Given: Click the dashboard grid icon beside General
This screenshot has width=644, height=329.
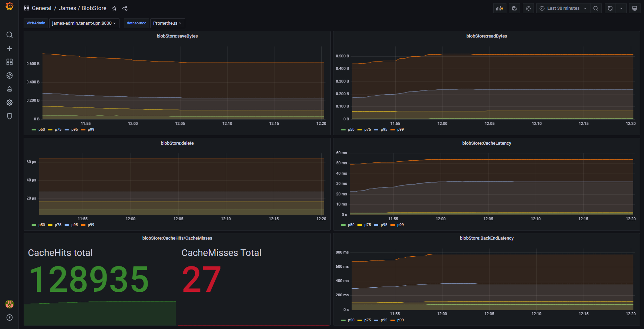Looking at the screenshot, I should click(26, 8).
